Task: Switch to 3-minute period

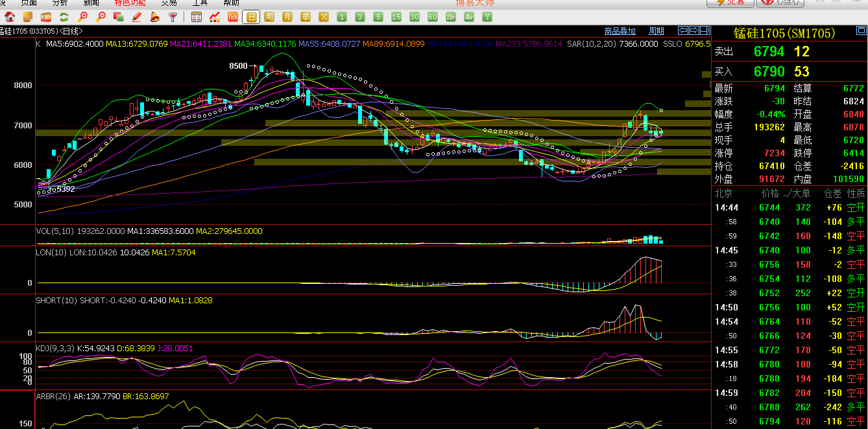Action: click(360, 17)
